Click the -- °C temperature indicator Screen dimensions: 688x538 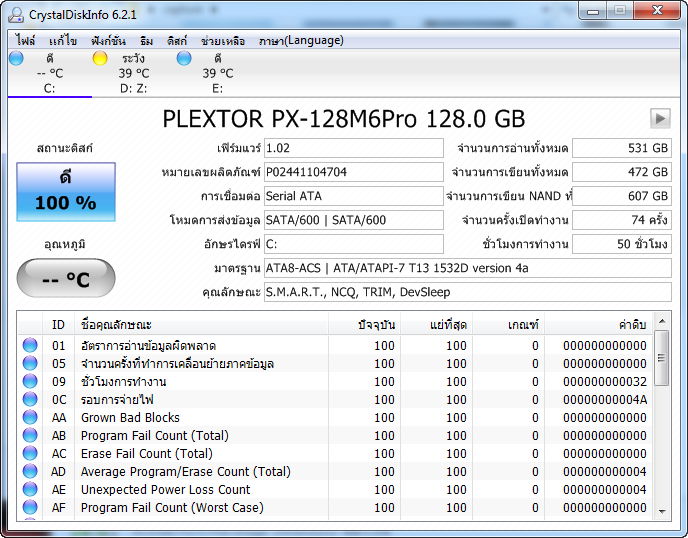click(66, 278)
